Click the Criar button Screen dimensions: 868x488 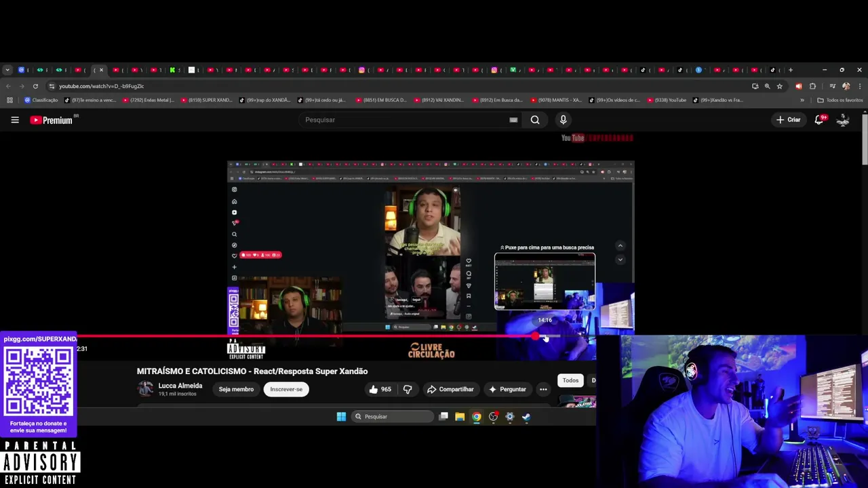click(x=789, y=120)
